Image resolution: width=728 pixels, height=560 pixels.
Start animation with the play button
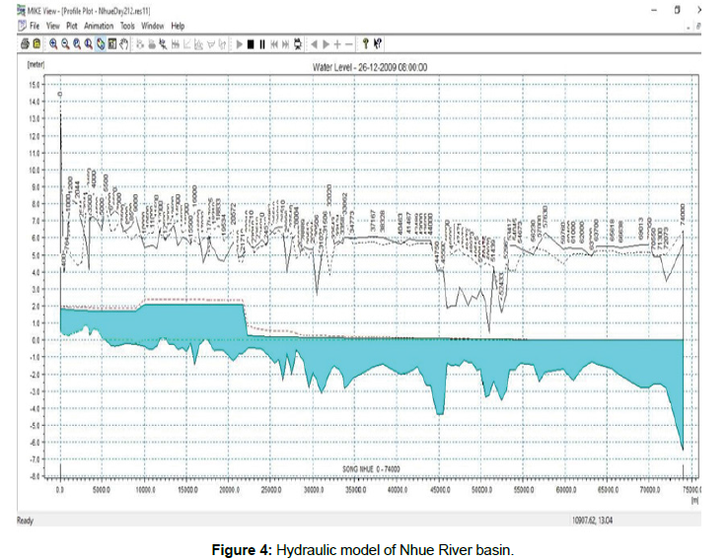coord(239,43)
